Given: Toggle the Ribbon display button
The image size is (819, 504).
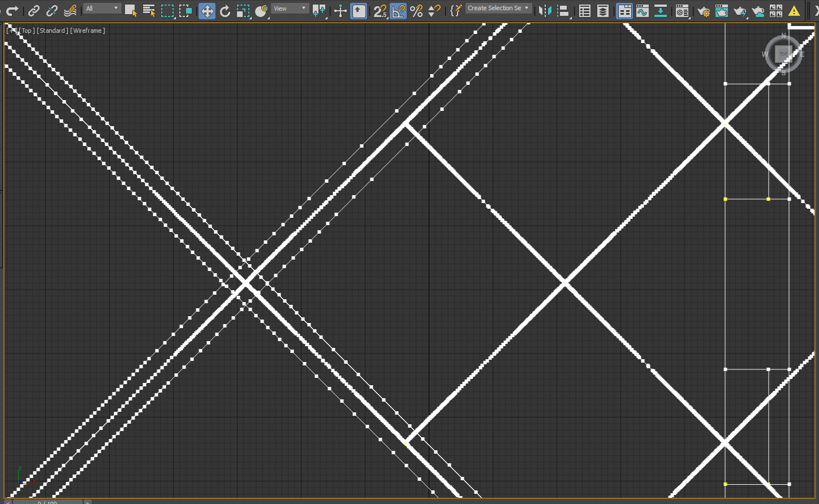Looking at the screenshot, I should [624, 10].
